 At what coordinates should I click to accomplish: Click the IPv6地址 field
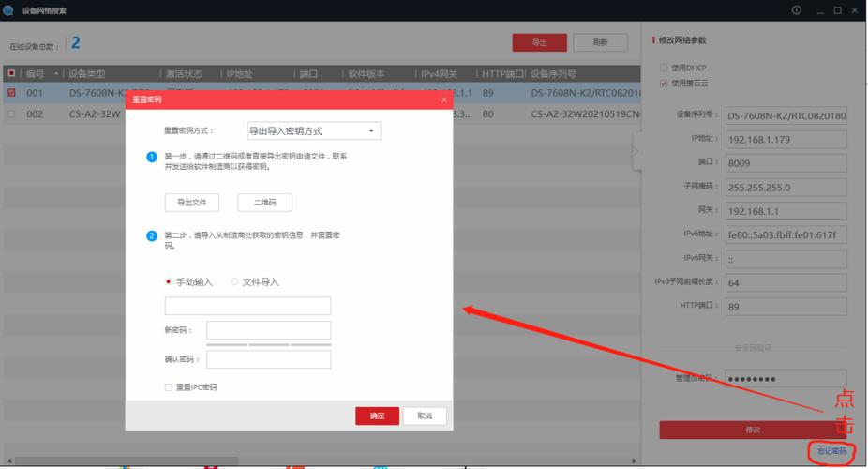coord(786,234)
